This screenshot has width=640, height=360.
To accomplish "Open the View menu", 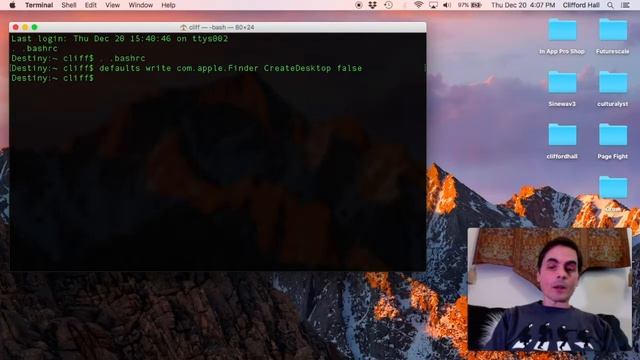I will (x=112, y=5).
